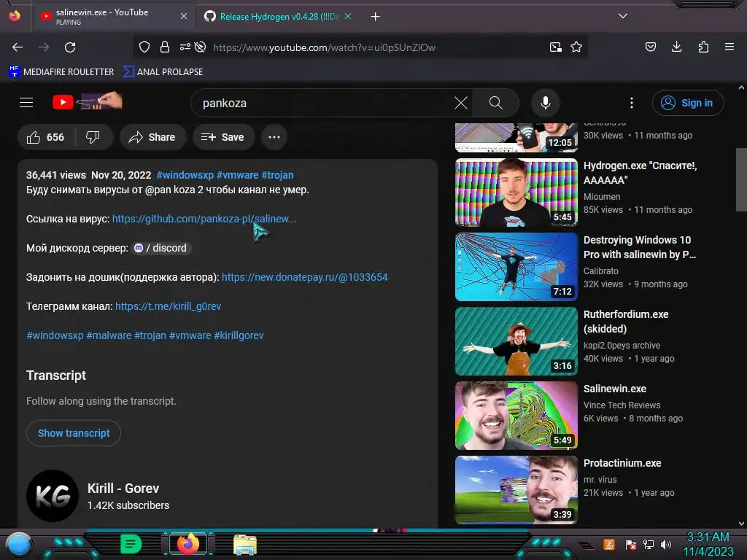Open the YouTube guide hamburger menu
The image size is (747, 560).
click(26, 102)
